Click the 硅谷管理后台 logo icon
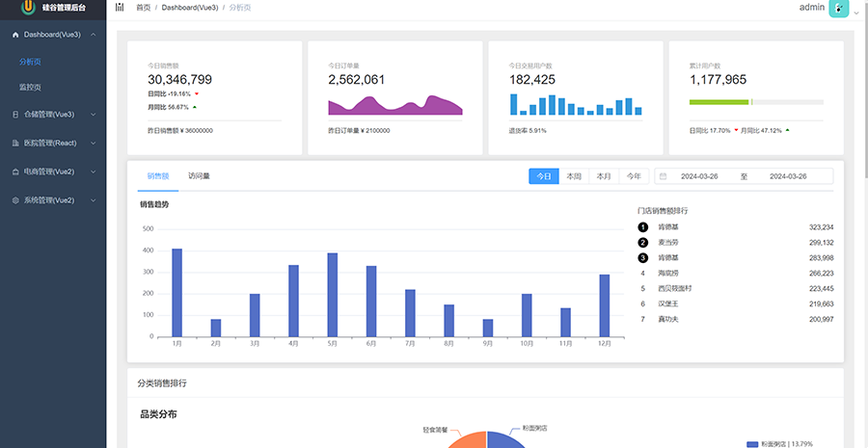This screenshot has width=868, height=448. pyautogui.click(x=28, y=7)
